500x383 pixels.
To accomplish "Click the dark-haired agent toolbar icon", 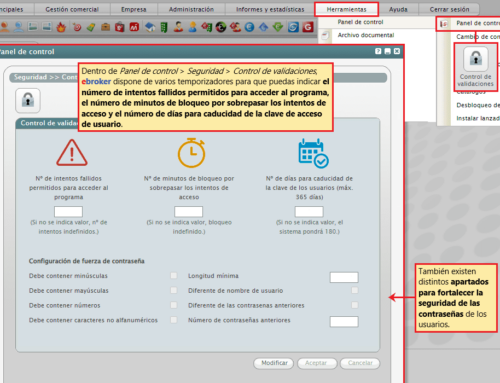I will click(178, 27).
